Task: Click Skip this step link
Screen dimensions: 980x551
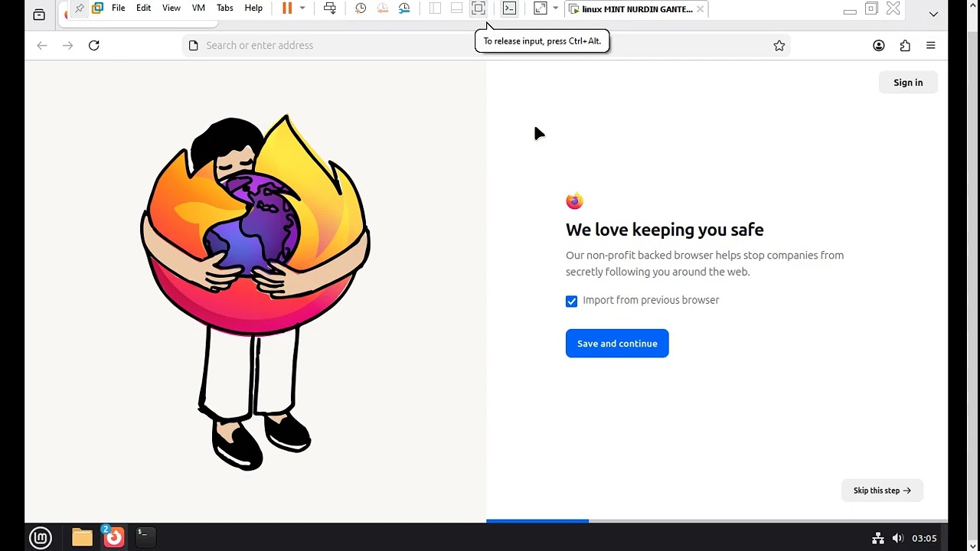Action: point(882,491)
